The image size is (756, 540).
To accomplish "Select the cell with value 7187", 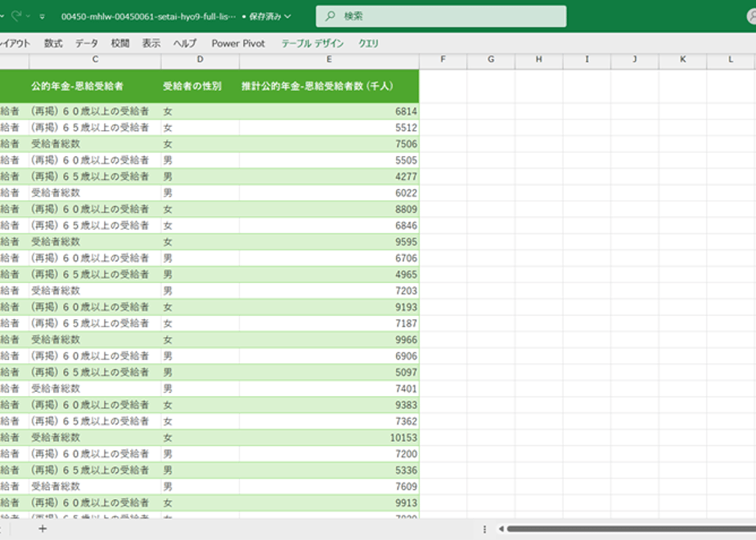I will tap(329, 323).
